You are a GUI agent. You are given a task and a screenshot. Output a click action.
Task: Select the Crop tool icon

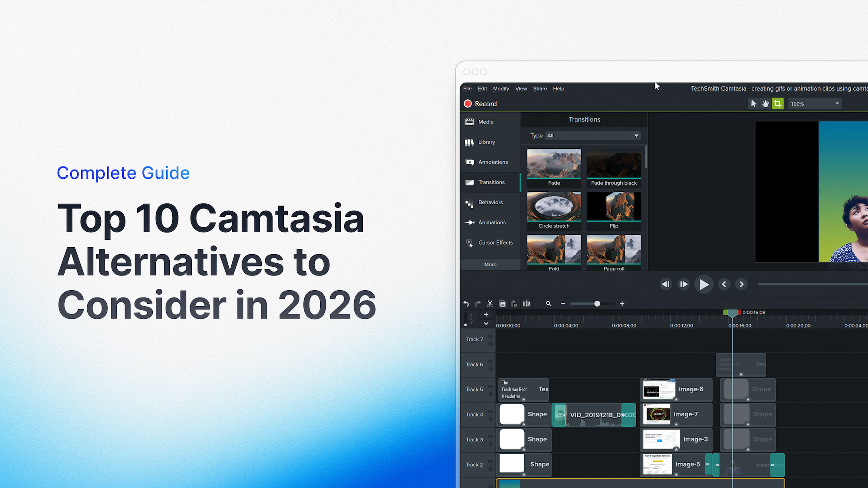(777, 104)
